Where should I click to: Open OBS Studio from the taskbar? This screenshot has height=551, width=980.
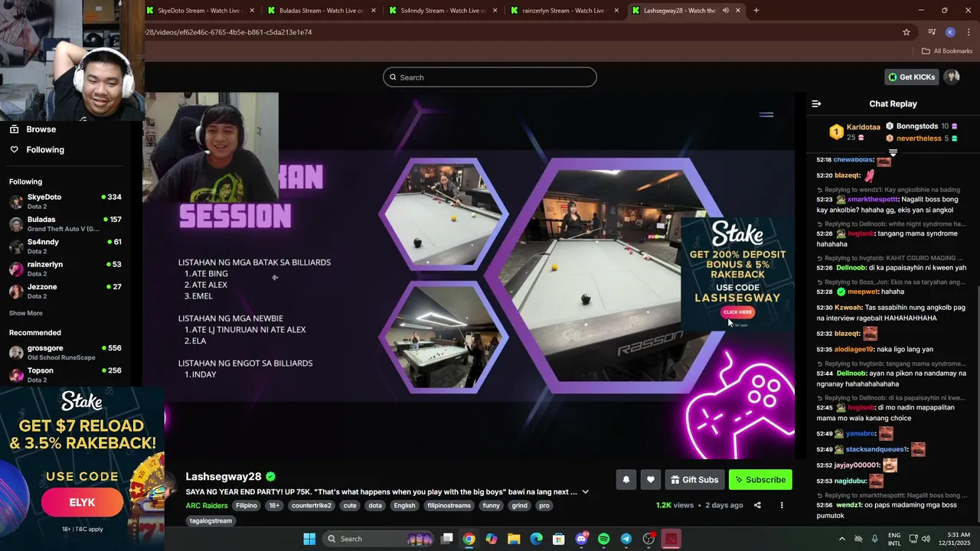[x=648, y=539]
